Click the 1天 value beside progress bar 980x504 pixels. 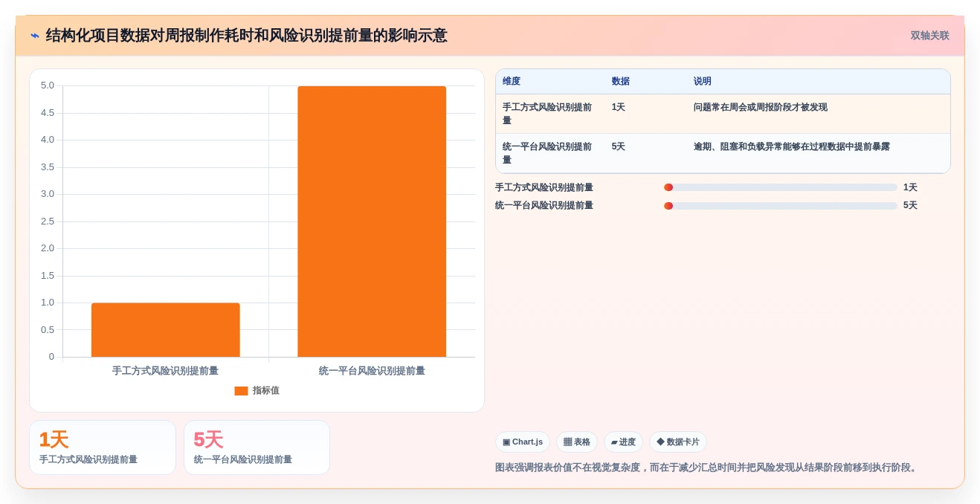tap(910, 187)
